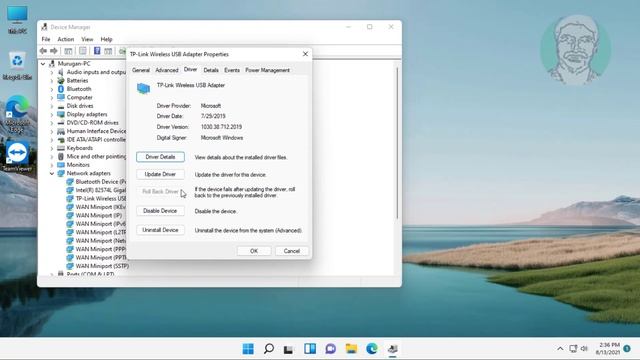Click the volume icon in system tray

[x=584, y=348]
